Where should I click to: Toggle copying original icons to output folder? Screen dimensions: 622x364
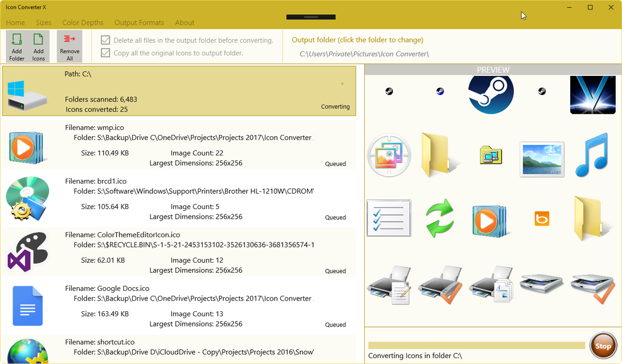coord(105,53)
